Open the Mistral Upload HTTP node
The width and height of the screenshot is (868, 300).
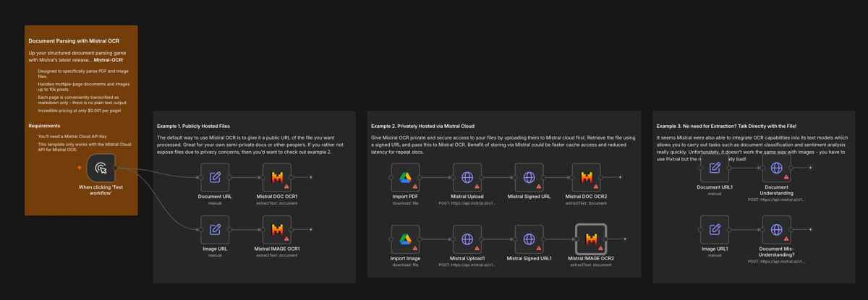point(467,177)
